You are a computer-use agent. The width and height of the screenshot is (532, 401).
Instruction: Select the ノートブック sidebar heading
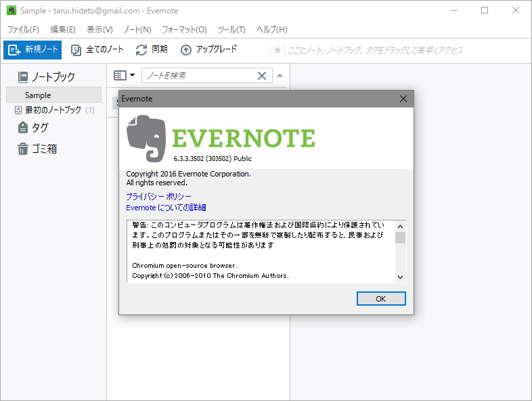click(x=53, y=77)
